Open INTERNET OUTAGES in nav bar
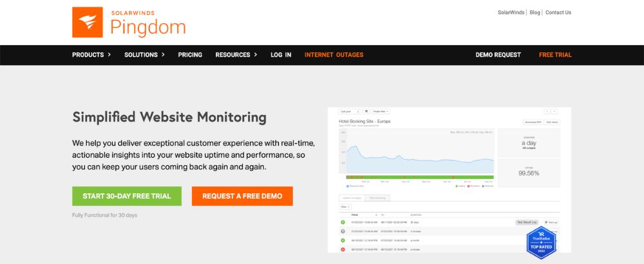This screenshot has height=264, width=644. [x=334, y=55]
